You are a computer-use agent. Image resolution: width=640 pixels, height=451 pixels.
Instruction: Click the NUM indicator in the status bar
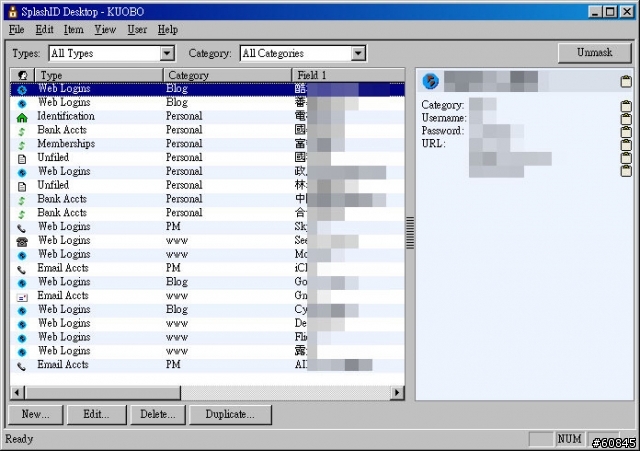pyautogui.click(x=569, y=439)
